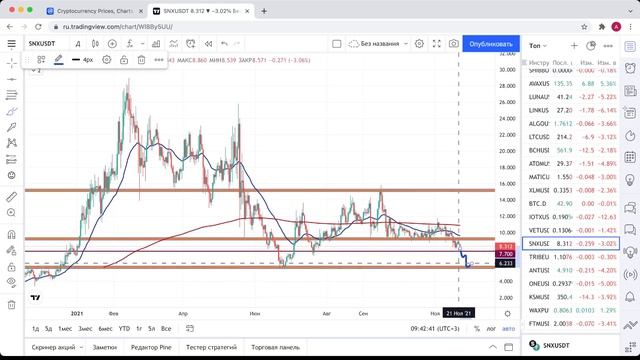The width and height of the screenshot is (640, 360).
Task: Select the text annotation tool
Action: click(x=11, y=127)
